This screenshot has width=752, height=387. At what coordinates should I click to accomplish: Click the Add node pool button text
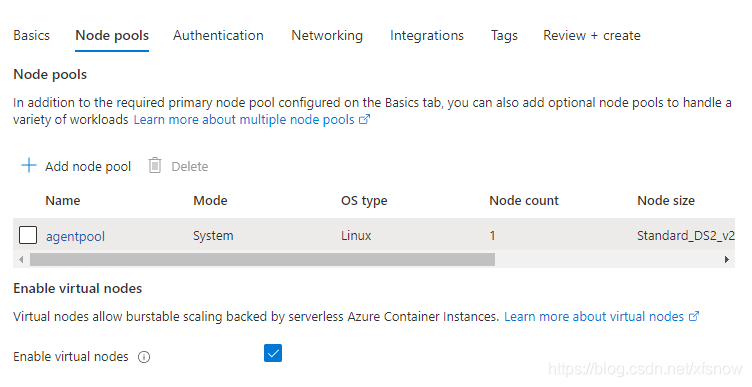coord(88,166)
